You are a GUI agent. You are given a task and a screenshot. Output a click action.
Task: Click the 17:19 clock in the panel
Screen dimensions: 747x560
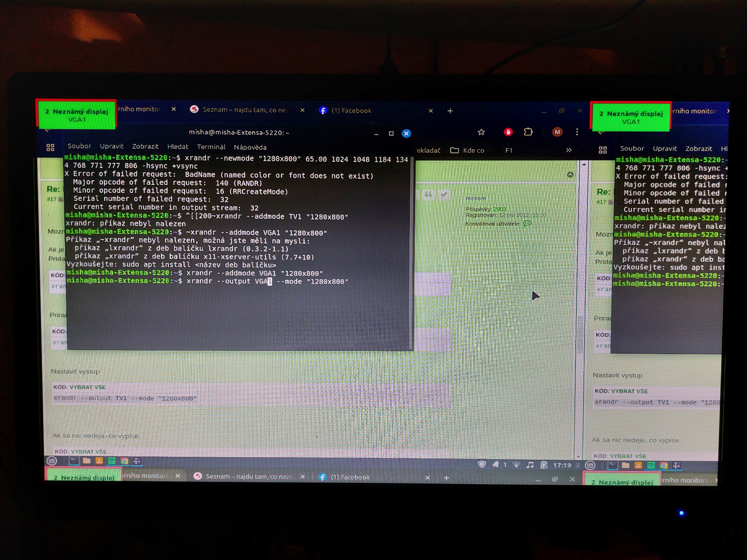[x=562, y=465]
